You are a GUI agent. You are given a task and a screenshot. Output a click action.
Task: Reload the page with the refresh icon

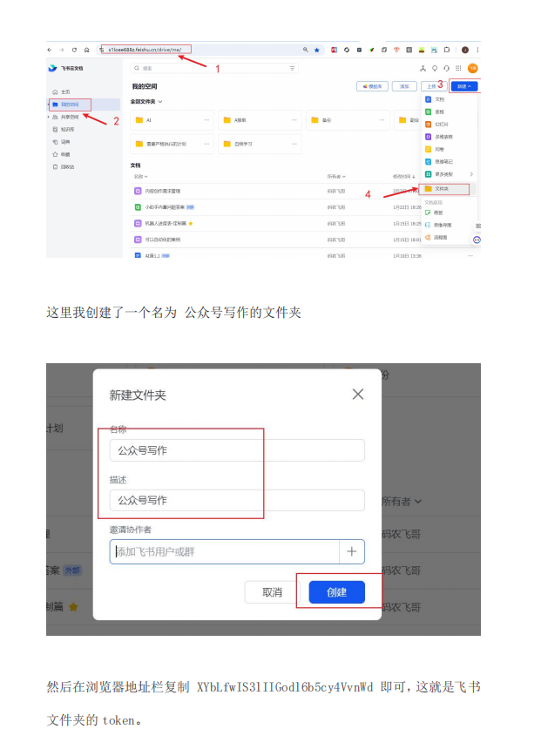pyautogui.click(x=74, y=50)
